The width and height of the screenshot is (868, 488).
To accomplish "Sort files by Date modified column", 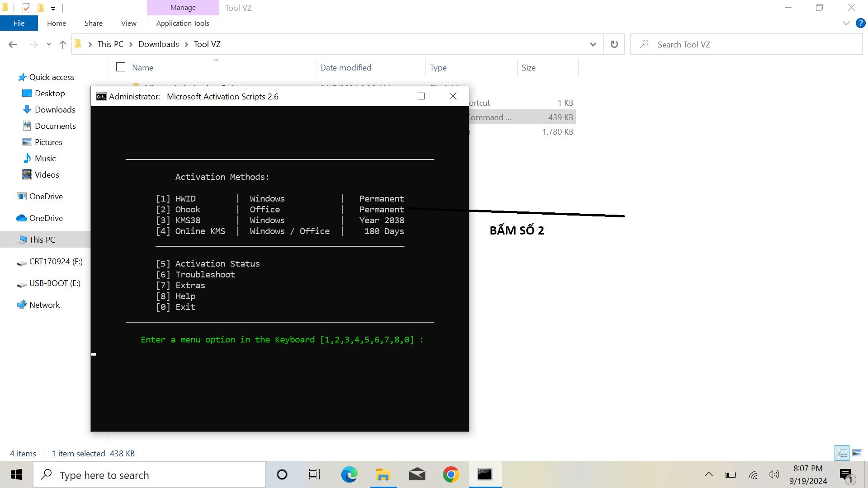I will tap(346, 67).
